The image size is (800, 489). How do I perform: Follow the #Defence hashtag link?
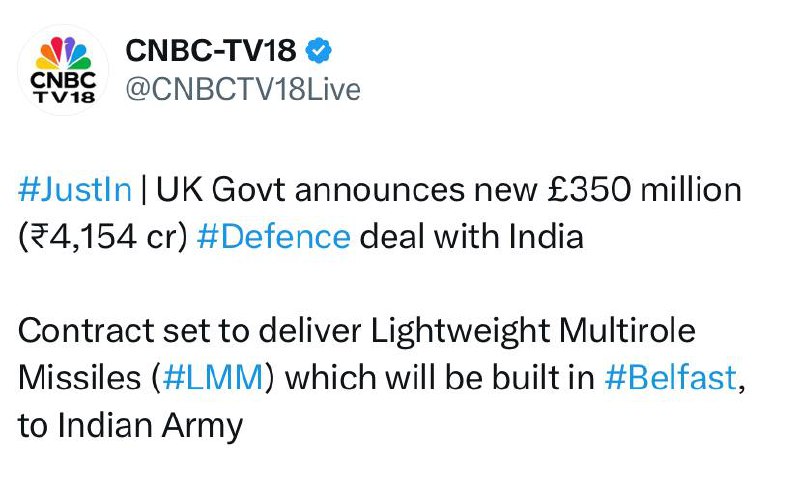[288, 237]
